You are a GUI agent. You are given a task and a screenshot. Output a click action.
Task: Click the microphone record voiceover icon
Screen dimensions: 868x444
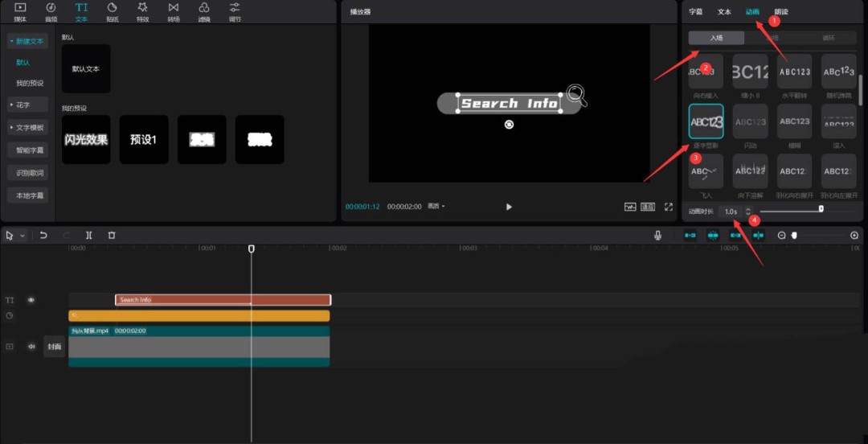(657, 235)
